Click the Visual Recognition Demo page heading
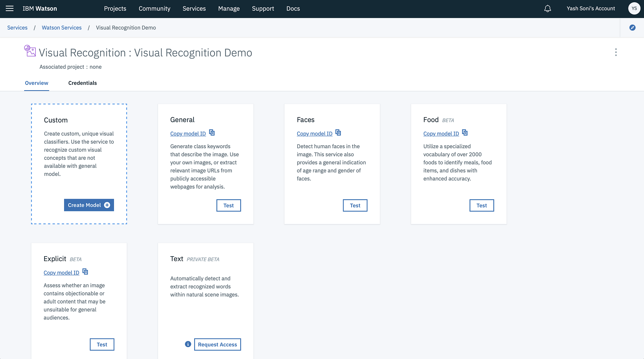Viewport: 644px width, 359px height. click(x=146, y=53)
